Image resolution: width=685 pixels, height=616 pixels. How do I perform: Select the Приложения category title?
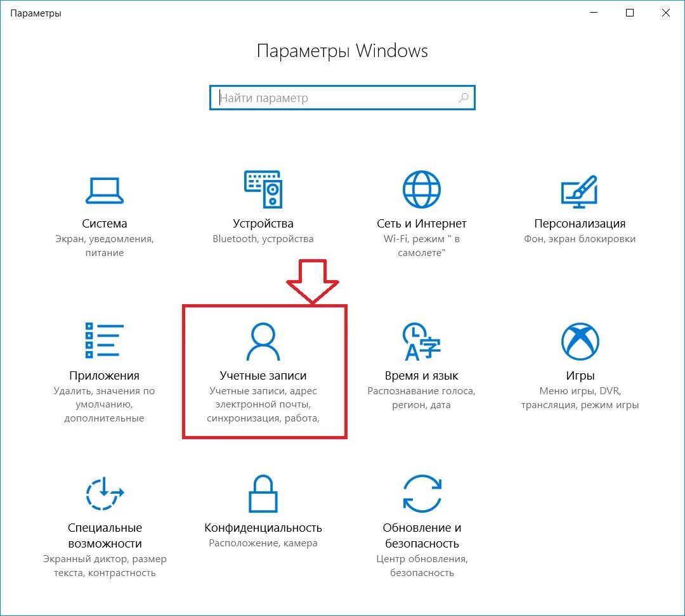click(105, 375)
